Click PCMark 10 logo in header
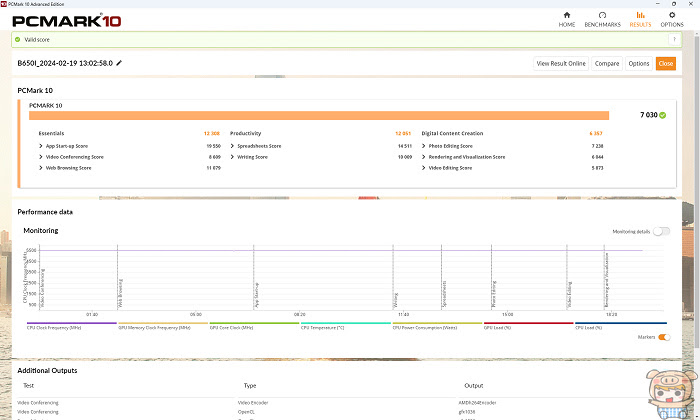 67,21
